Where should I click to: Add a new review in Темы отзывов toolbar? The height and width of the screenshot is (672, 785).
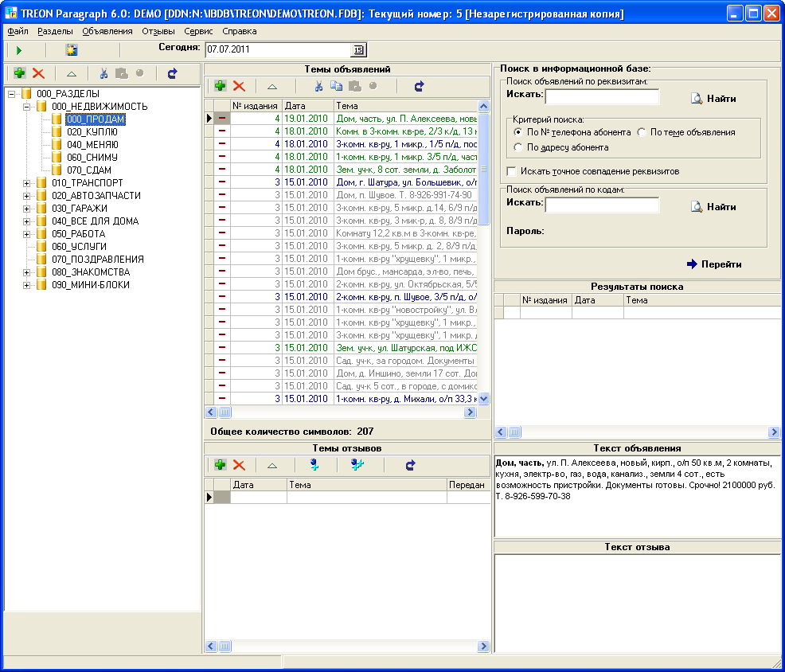220,465
